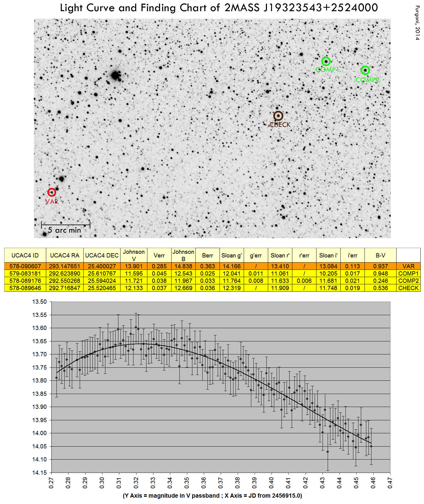Click RA value '293.147651'
Viewport: 424px width, 504px height.
coord(65,266)
